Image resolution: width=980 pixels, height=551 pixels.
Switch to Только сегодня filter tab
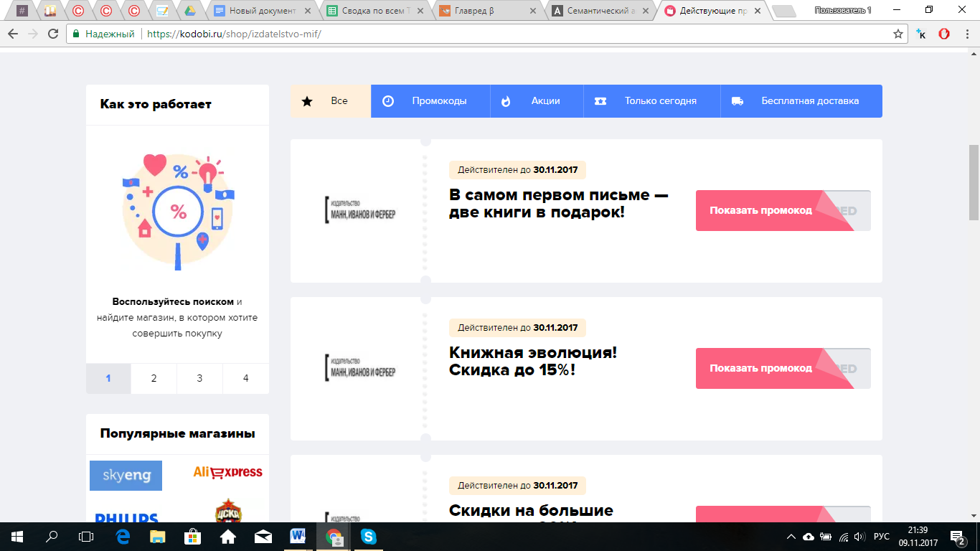(651, 101)
